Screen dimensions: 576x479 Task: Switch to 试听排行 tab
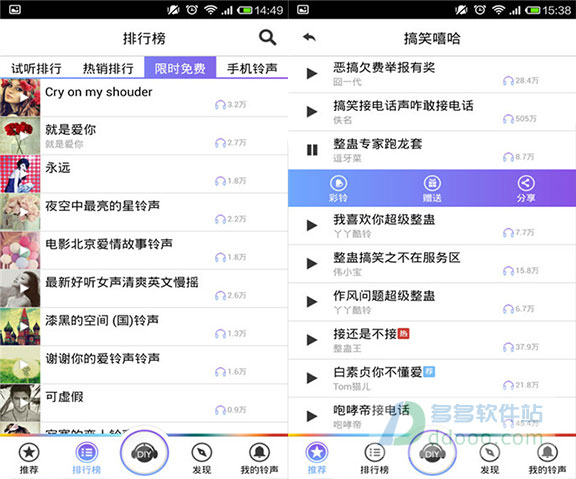tap(36, 68)
